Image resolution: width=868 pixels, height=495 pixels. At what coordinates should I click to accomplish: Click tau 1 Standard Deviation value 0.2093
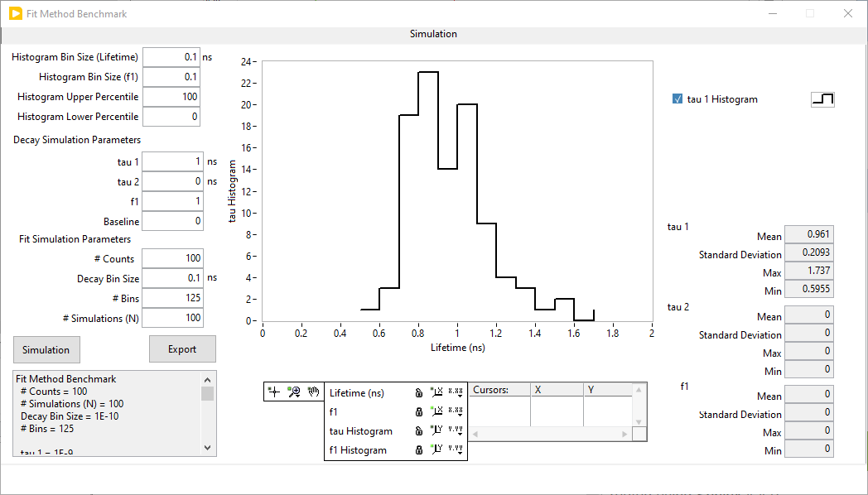[808, 252]
